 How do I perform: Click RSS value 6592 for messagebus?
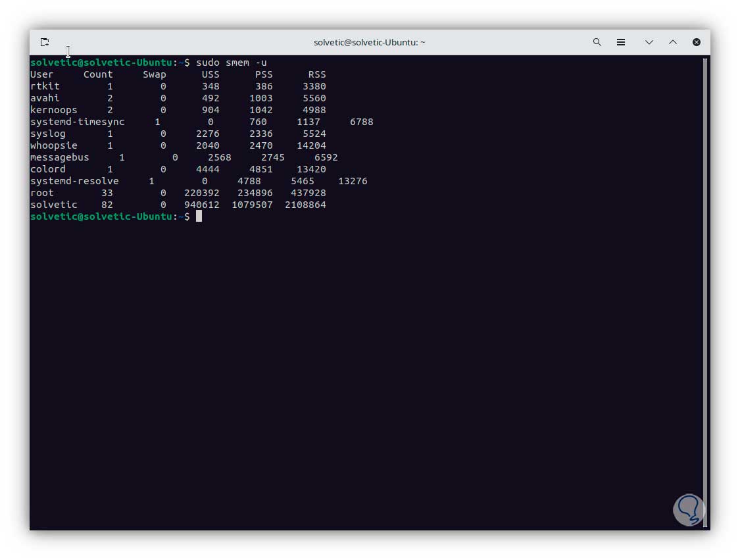(326, 157)
